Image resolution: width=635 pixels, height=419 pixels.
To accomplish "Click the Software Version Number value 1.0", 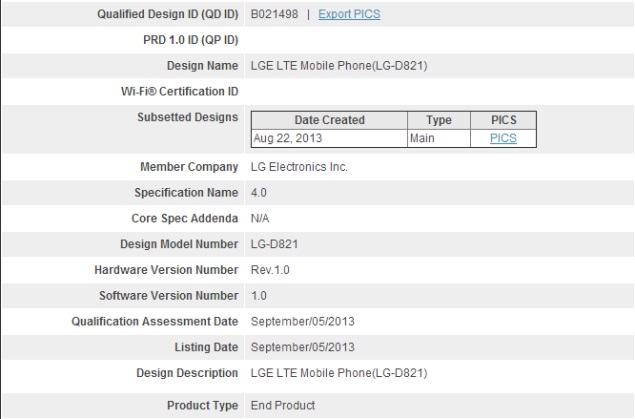I will [256, 296].
